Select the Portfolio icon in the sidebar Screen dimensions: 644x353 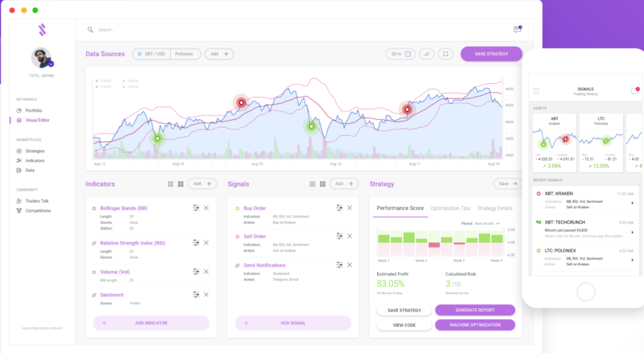point(19,110)
